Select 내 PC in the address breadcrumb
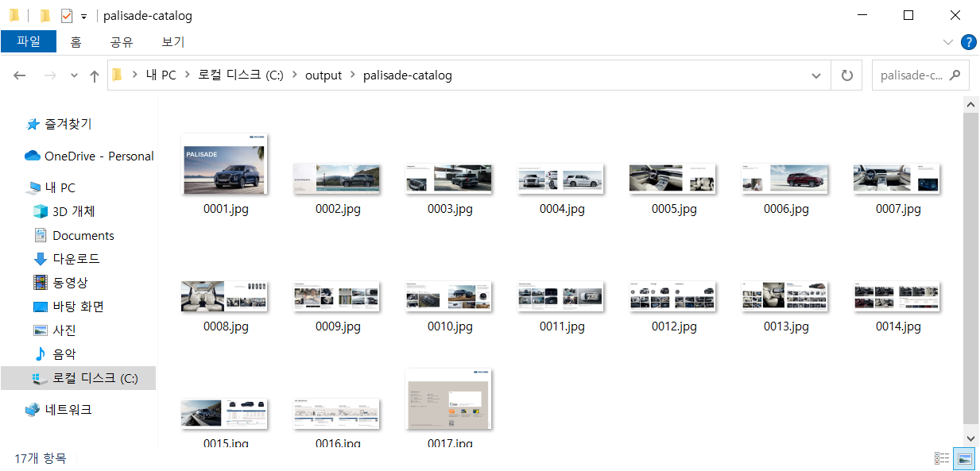This screenshot has width=980, height=471. click(161, 75)
